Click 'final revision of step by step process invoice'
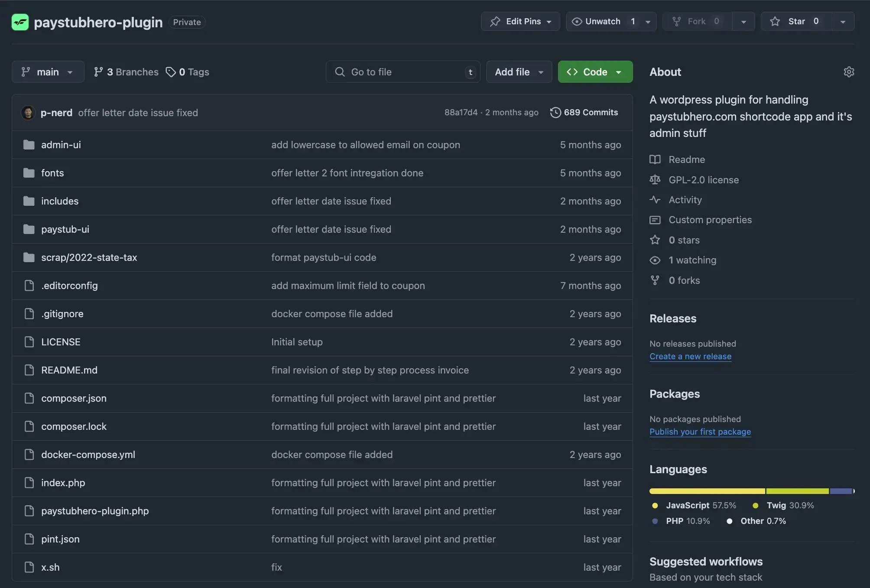This screenshot has height=588, width=870. pos(370,370)
